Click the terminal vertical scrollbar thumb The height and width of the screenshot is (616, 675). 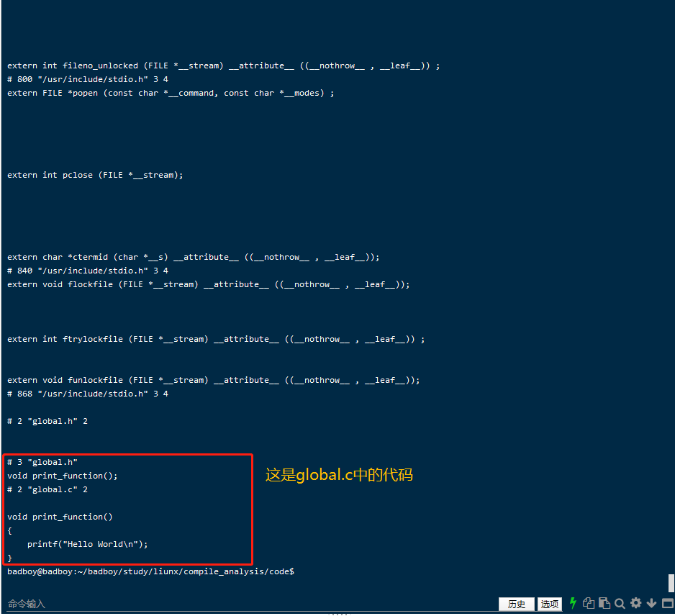671,583
